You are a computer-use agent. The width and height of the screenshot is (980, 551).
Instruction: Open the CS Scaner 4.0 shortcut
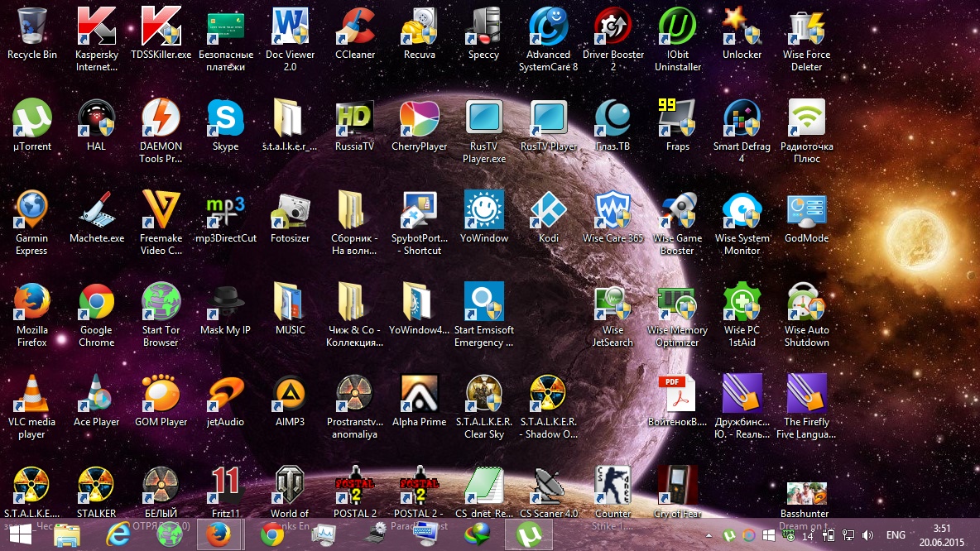point(548,486)
